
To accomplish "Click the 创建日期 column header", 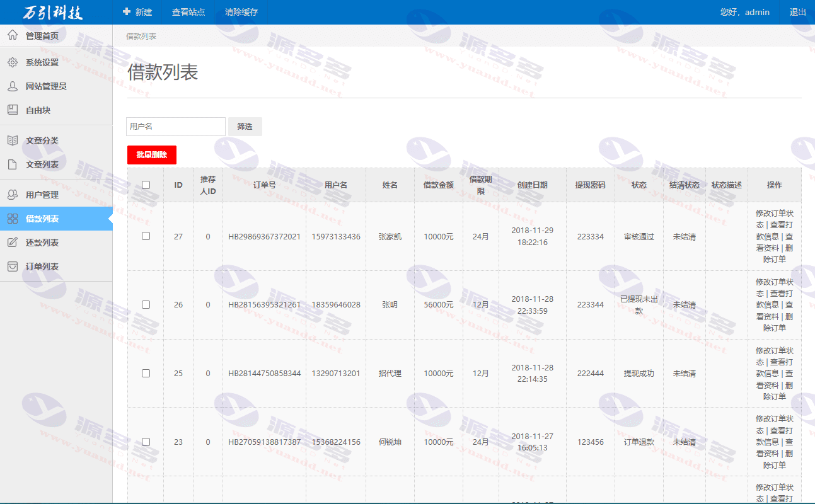I will [x=533, y=185].
